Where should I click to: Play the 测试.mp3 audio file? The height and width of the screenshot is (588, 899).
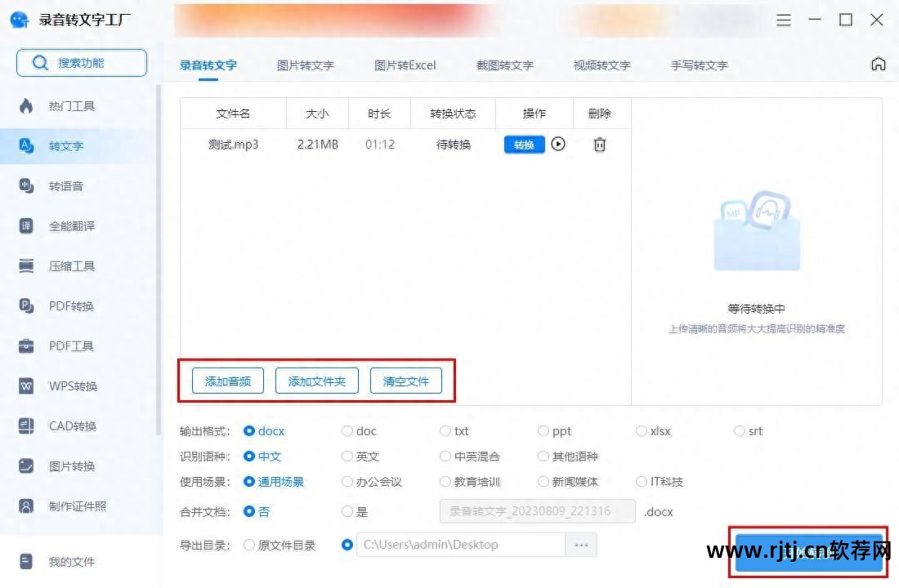[x=558, y=144]
